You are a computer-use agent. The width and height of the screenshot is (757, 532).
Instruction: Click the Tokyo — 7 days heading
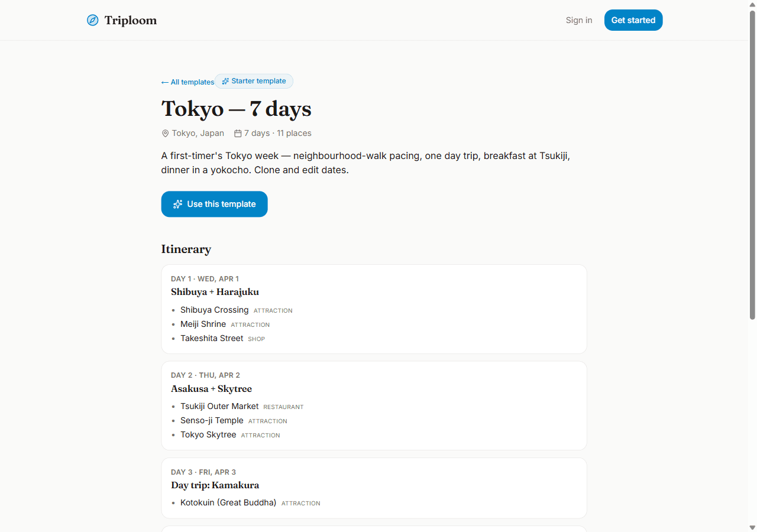pos(237,109)
